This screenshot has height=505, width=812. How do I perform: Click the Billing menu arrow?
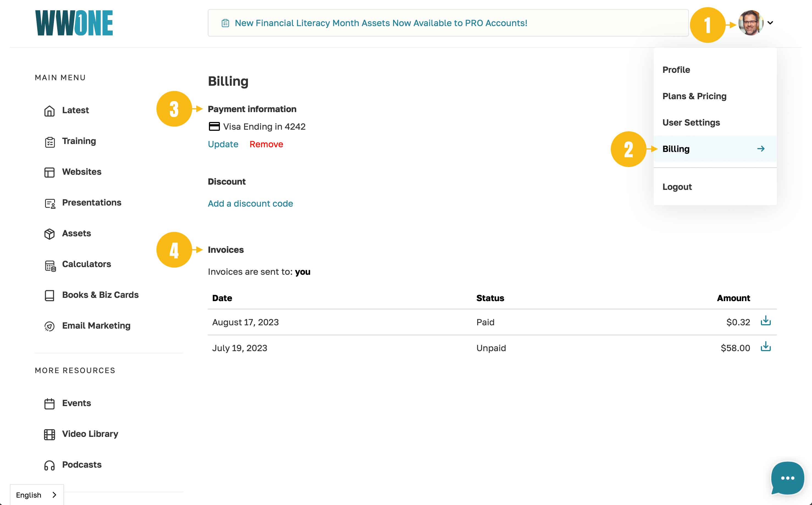coord(761,149)
